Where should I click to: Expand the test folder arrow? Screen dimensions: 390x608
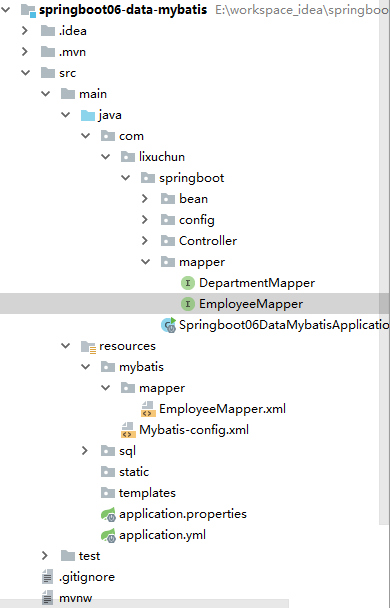45,556
